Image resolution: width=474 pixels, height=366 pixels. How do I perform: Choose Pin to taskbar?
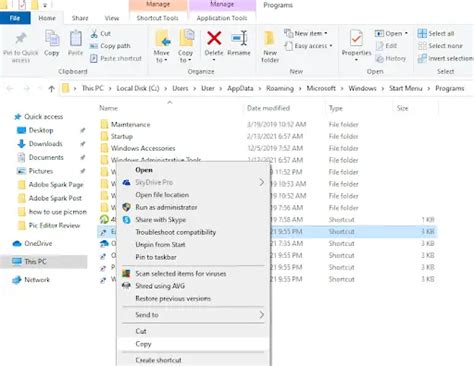[x=156, y=257]
